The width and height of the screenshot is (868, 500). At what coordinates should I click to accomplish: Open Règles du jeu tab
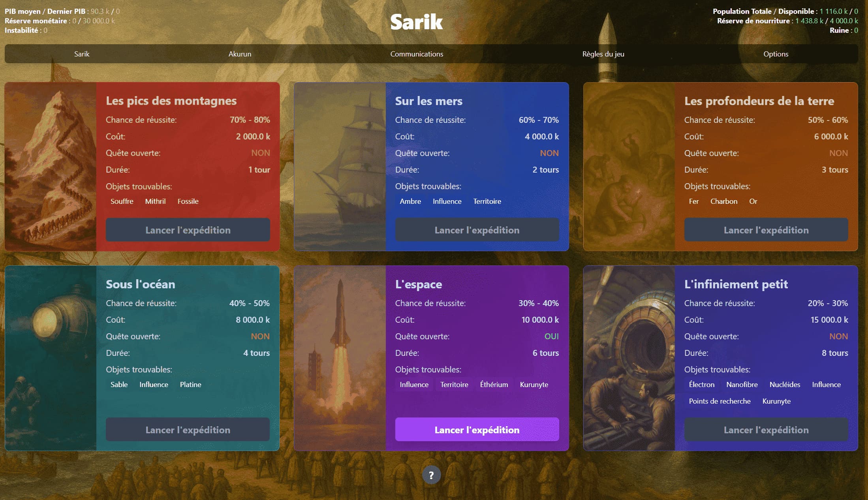pos(603,54)
